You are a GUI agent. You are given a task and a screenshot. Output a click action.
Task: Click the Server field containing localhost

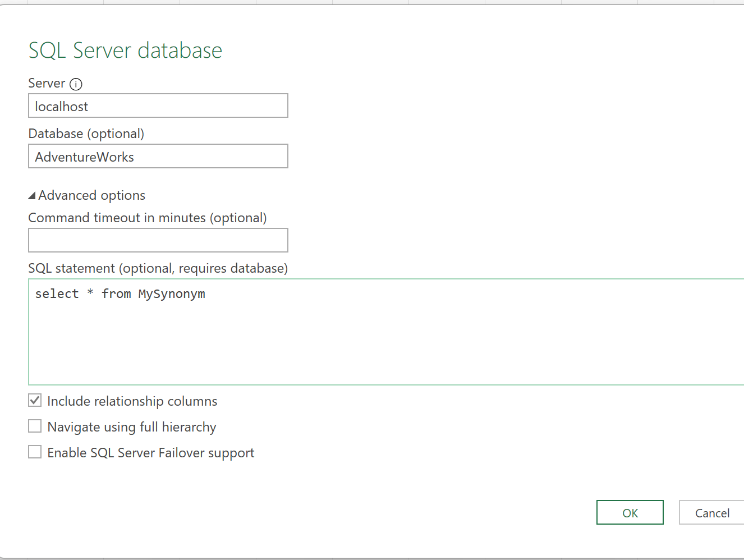[x=158, y=105]
